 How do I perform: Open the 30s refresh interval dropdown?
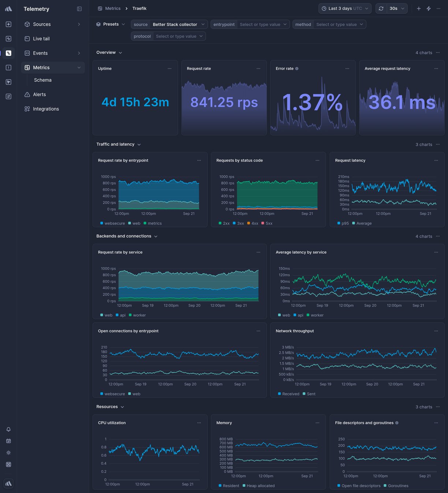pyautogui.click(x=397, y=8)
